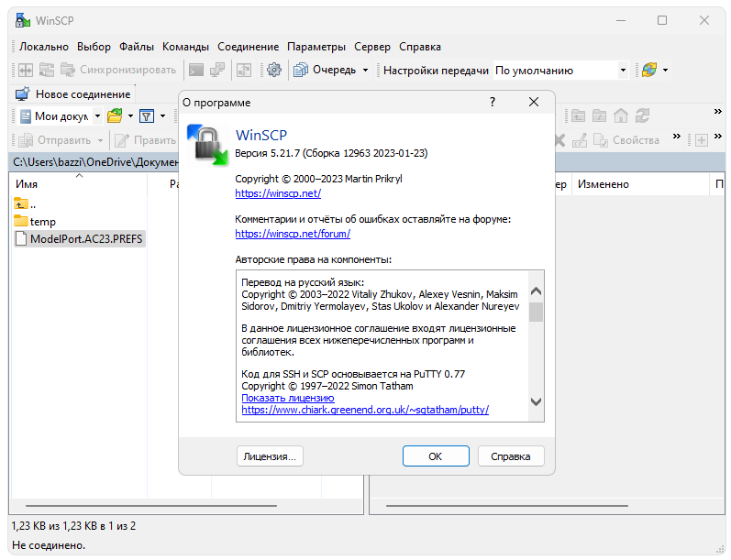Viewport: 731px width, 560px height.
Task: Expand overflow chevron right of Свойства
Action: click(x=677, y=136)
